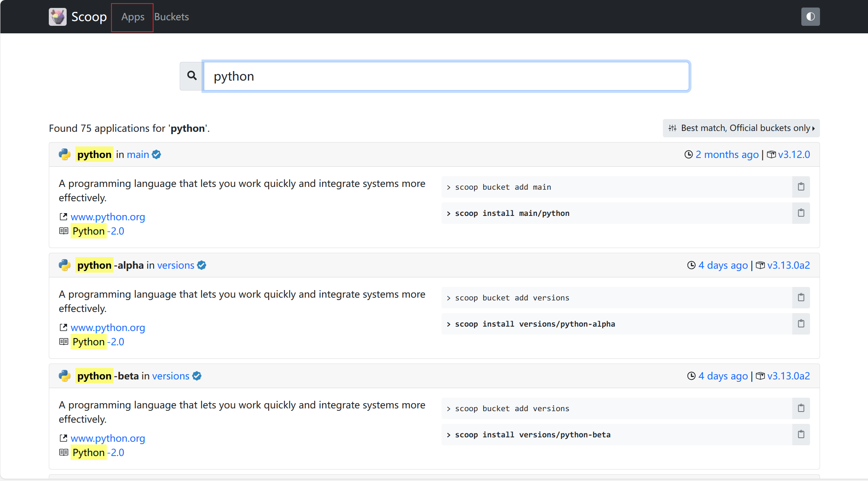Open the python app title in main
Screen dimensions: 868x481
(x=94, y=154)
